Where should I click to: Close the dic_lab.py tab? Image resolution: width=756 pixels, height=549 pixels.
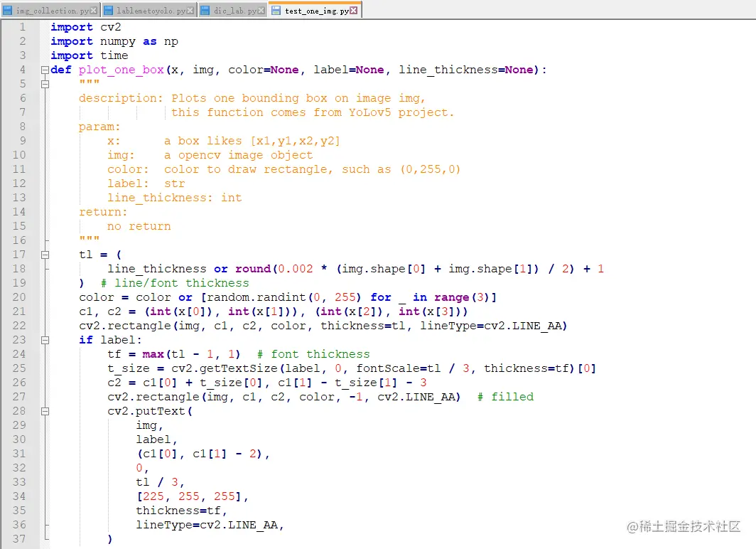[261, 11]
